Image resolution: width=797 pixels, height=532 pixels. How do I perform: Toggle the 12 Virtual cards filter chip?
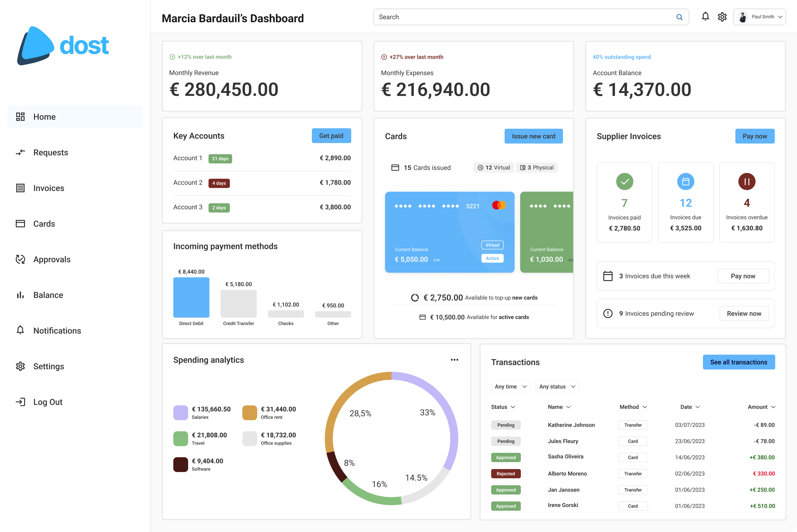pos(494,168)
